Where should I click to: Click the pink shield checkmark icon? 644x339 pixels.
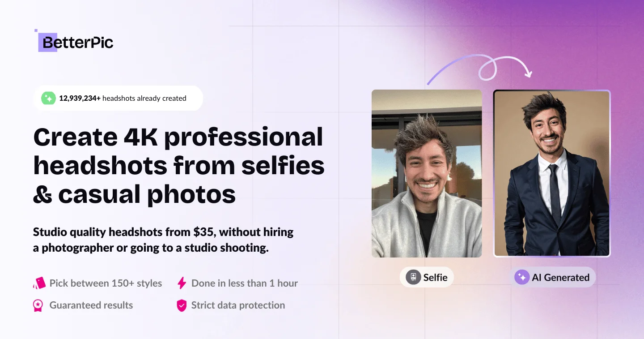[x=182, y=305]
